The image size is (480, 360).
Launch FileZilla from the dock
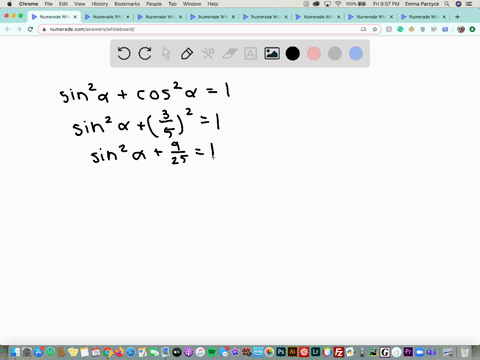point(339,352)
